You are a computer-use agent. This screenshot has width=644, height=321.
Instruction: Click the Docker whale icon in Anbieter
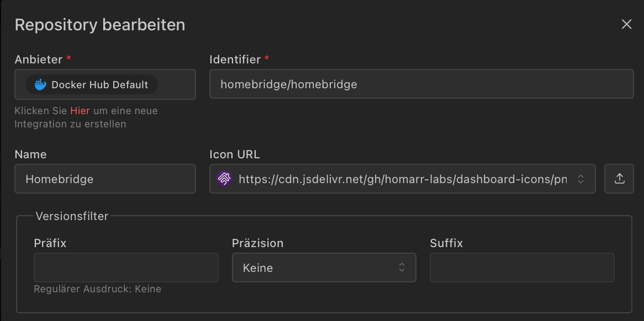click(40, 84)
